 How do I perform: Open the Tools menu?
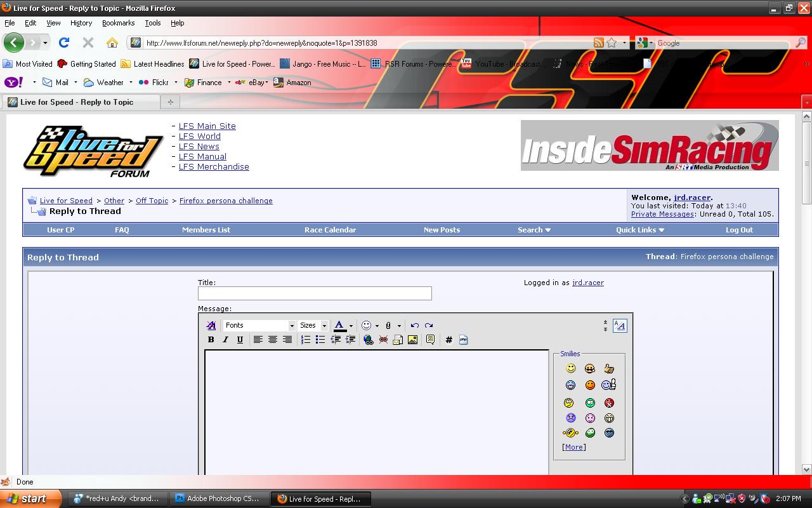[153, 23]
